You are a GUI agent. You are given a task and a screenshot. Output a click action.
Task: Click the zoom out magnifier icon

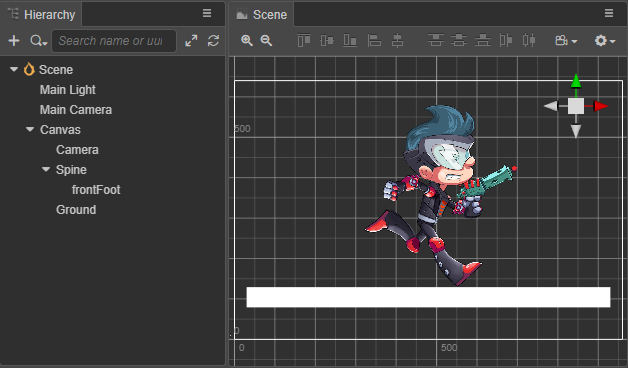pyautogui.click(x=266, y=40)
